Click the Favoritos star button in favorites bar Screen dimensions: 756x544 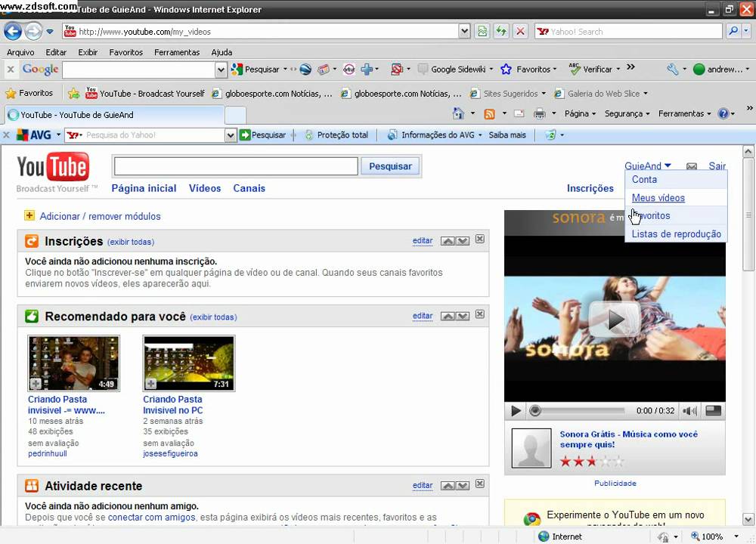pos(29,93)
